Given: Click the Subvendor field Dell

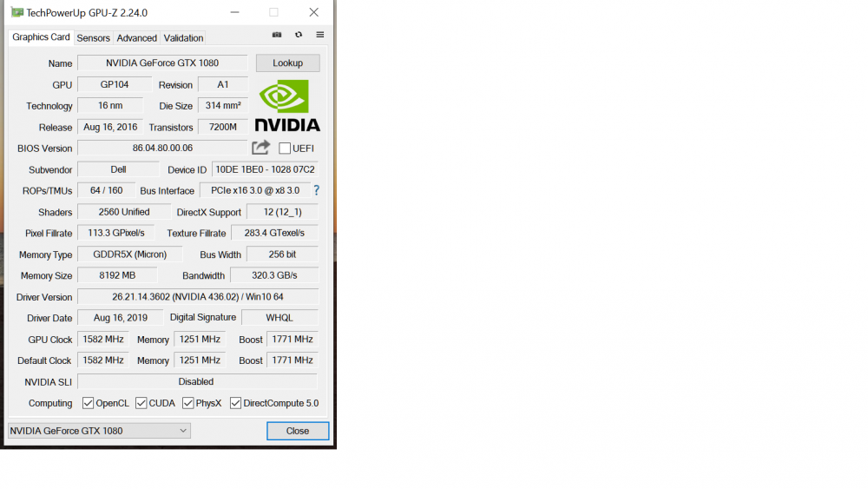Looking at the screenshot, I should [x=118, y=169].
